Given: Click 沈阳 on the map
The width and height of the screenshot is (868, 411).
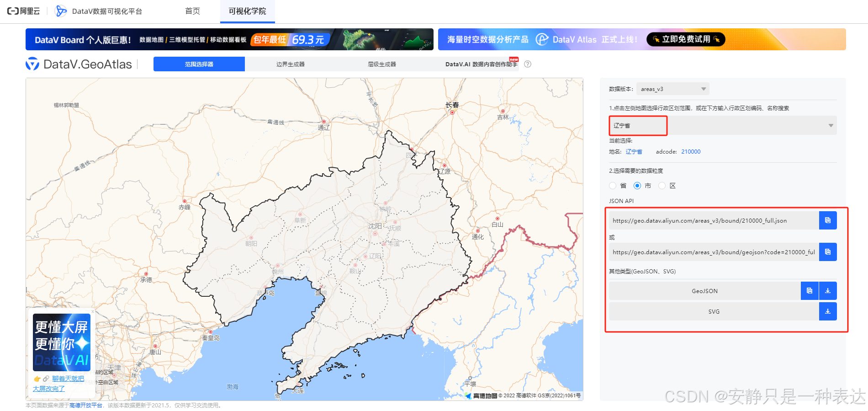Looking at the screenshot, I should point(375,226).
